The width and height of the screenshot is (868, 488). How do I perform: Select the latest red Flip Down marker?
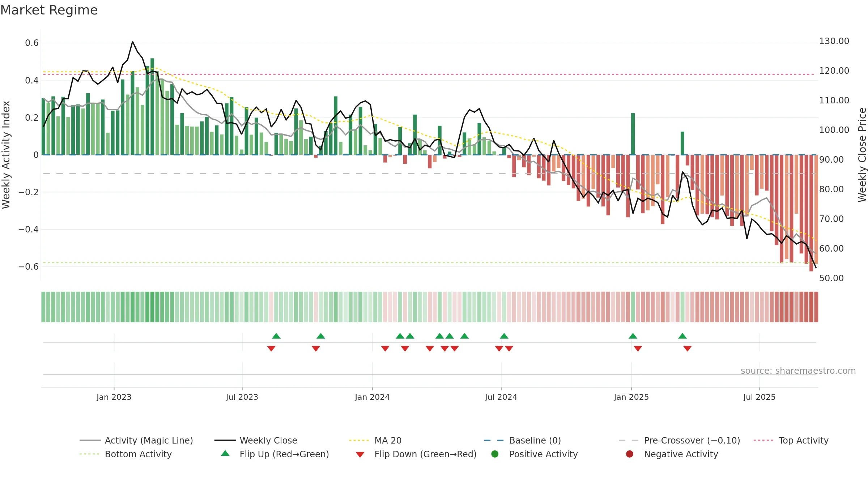(x=688, y=348)
